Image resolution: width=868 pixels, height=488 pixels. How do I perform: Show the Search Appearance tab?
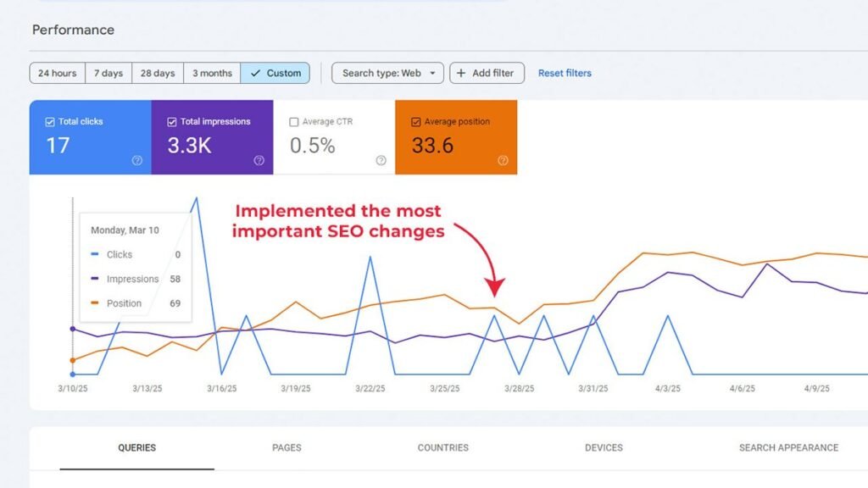[x=788, y=447]
